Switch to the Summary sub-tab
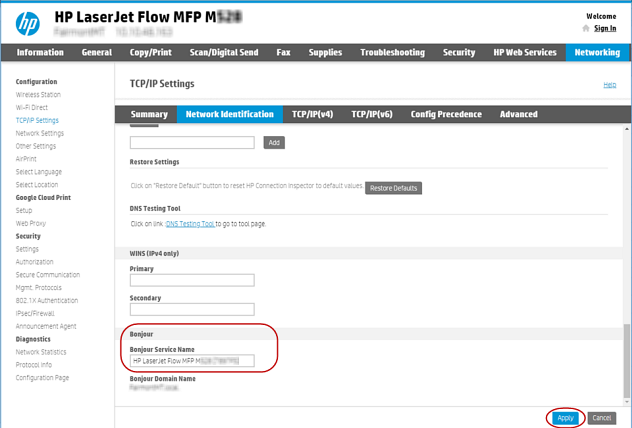This screenshot has width=632, height=428. coord(149,114)
